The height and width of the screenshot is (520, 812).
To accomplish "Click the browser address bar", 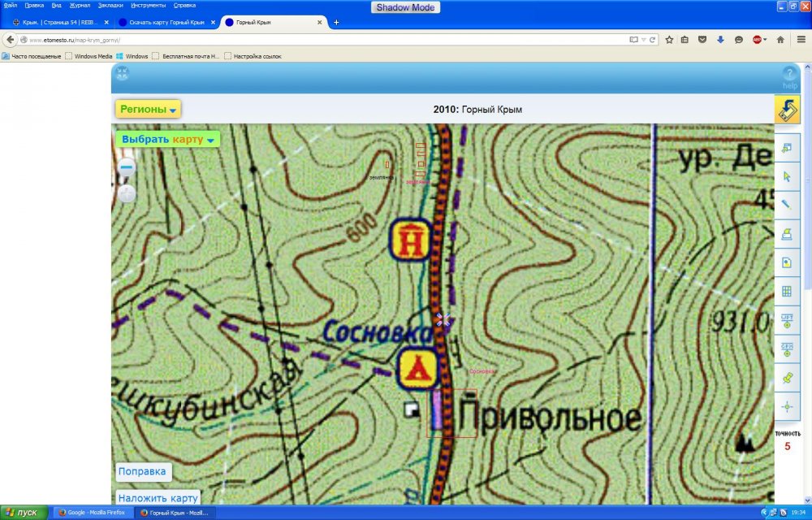I will coord(325,39).
